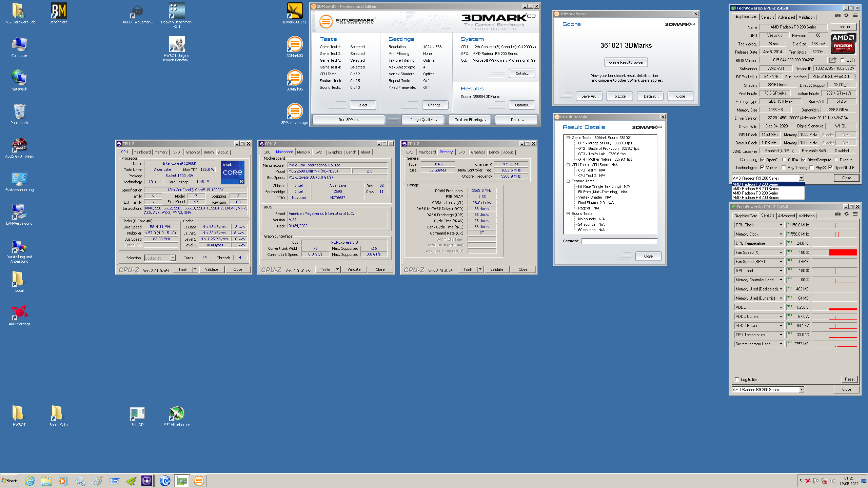The height and width of the screenshot is (488, 868).
Task: Open the 3DMark2001 SE desktop shortcut
Action: [294, 14]
